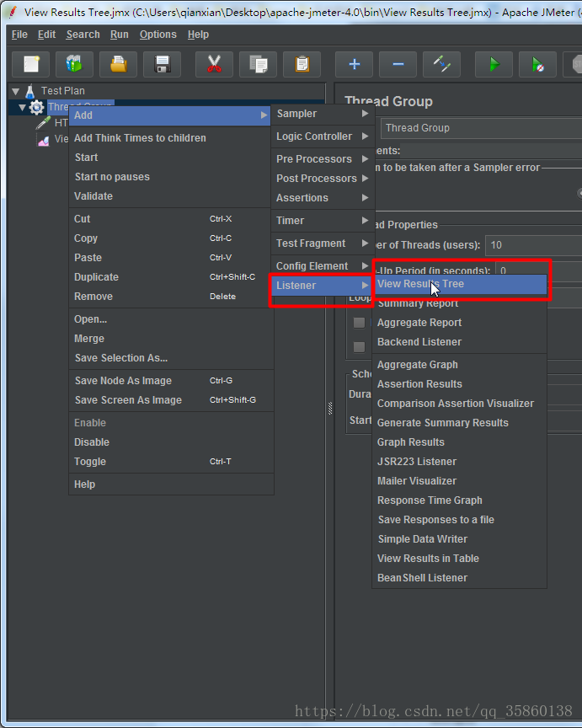Expand the Logic Controller submenu
Viewport: 582px width, 728px height.
323,136
